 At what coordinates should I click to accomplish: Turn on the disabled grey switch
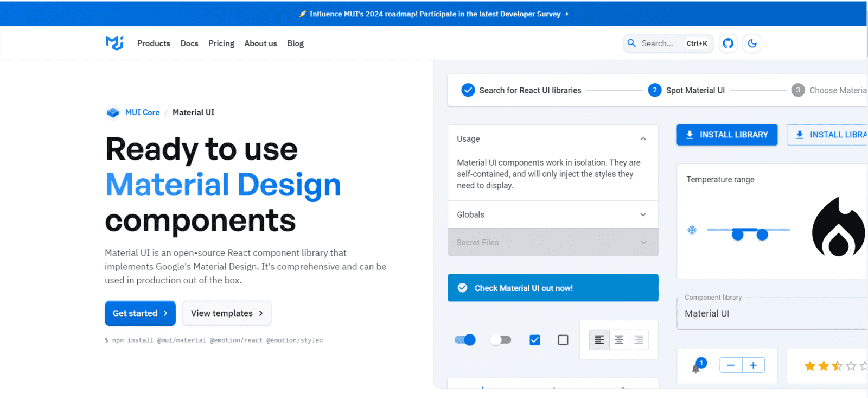(501, 340)
